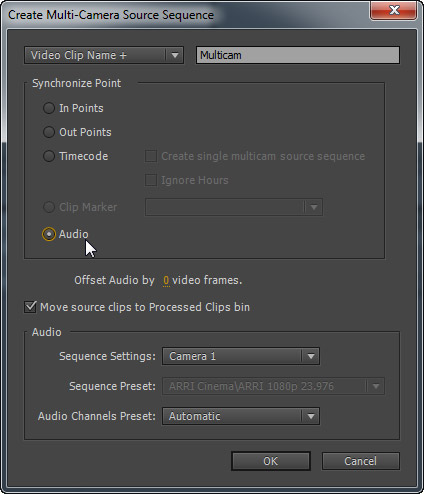The image size is (424, 494).
Task: Open the Video Clip Name + dropdown
Action: point(104,55)
